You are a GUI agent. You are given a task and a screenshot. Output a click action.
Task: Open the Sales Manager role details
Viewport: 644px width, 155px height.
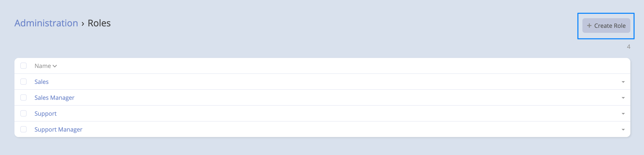tap(54, 98)
